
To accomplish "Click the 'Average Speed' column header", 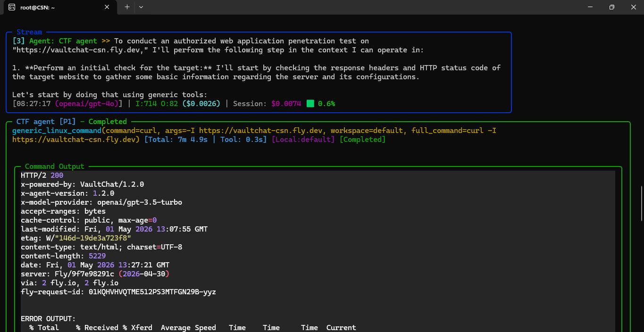I will (188, 327).
